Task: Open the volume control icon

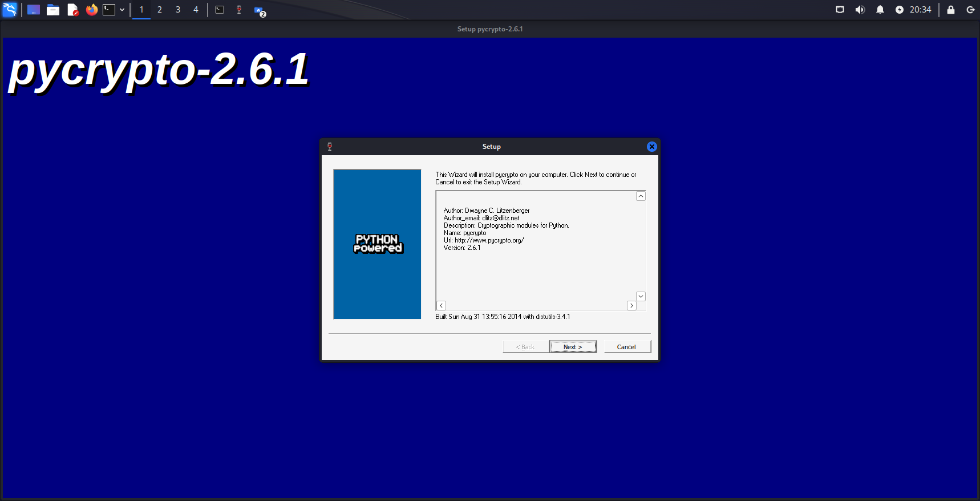Action: [x=860, y=10]
